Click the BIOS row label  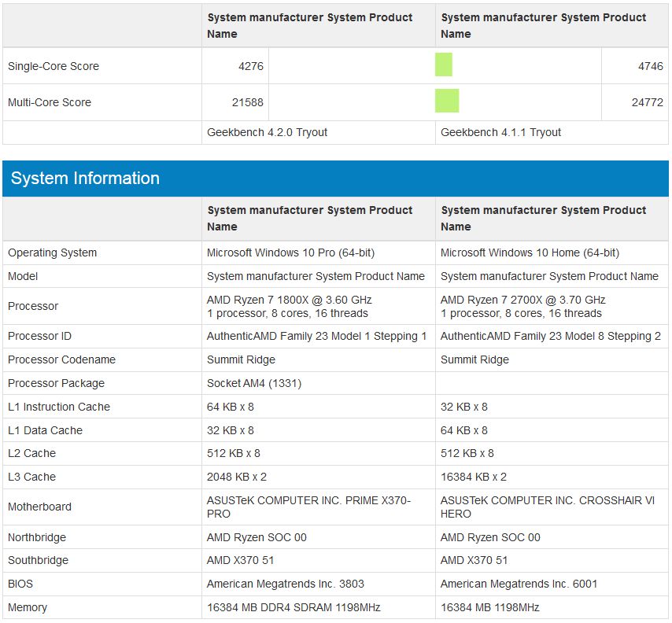(20, 584)
